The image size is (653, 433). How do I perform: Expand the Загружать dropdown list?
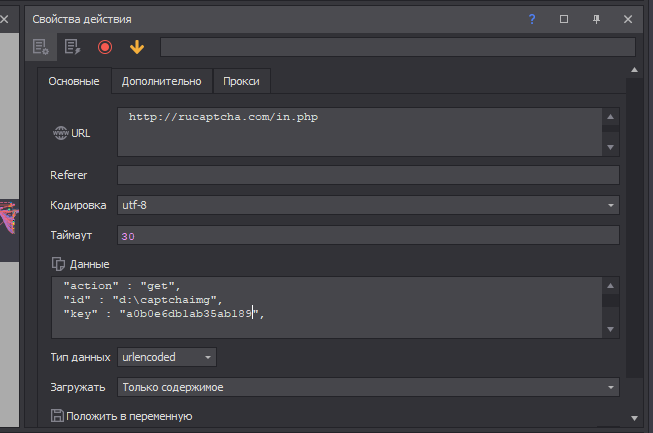pos(368,387)
